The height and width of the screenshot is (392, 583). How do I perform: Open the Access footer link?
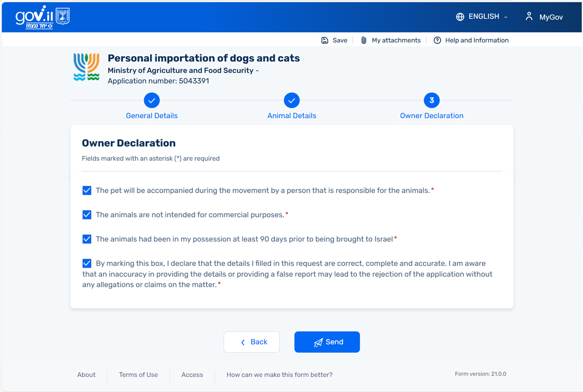pyautogui.click(x=192, y=375)
